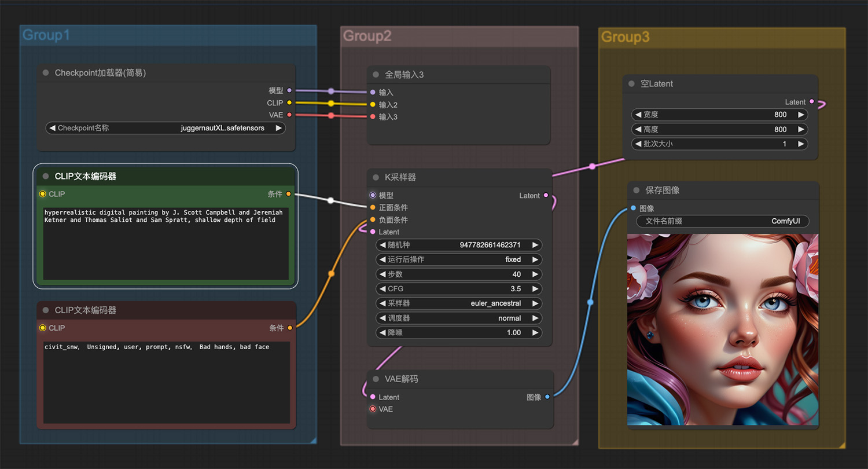Image resolution: width=868 pixels, height=469 pixels.
Task: Open the 采样器 euler_ancestral dropdown
Action: [459, 303]
